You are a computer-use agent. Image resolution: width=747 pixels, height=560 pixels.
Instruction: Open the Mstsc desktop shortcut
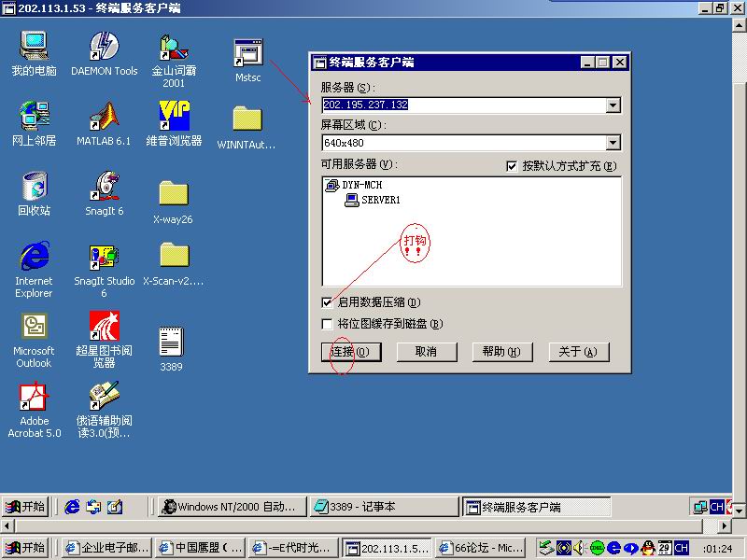click(247, 54)
